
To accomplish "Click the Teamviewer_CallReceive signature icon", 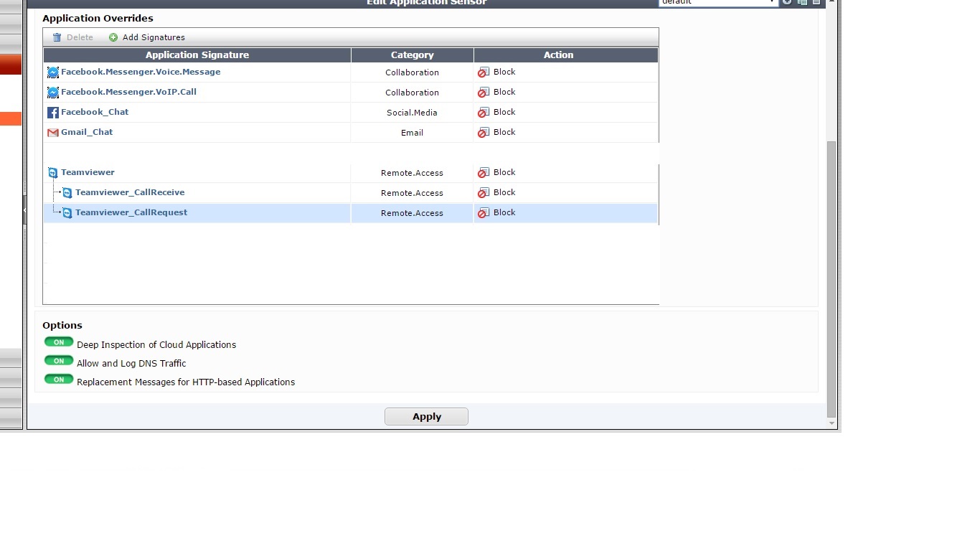I will [67, 193].
